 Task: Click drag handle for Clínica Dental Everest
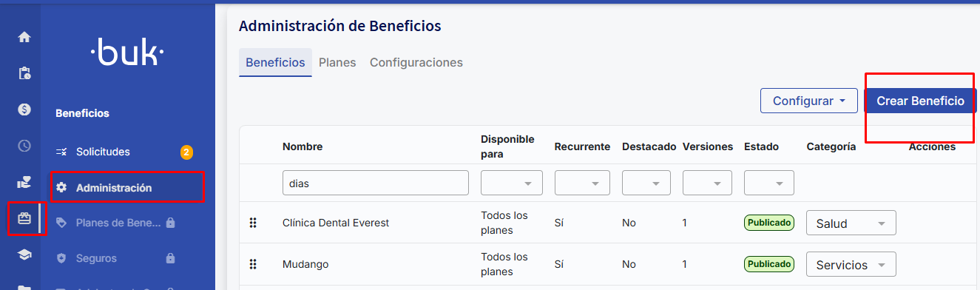pos(253,223)
